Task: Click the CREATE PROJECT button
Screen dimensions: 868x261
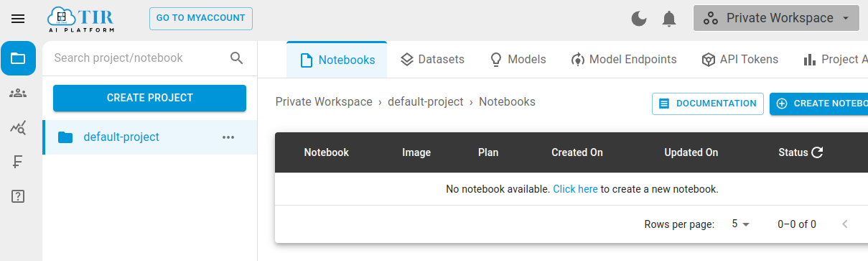Action: (x=150, y=98)
